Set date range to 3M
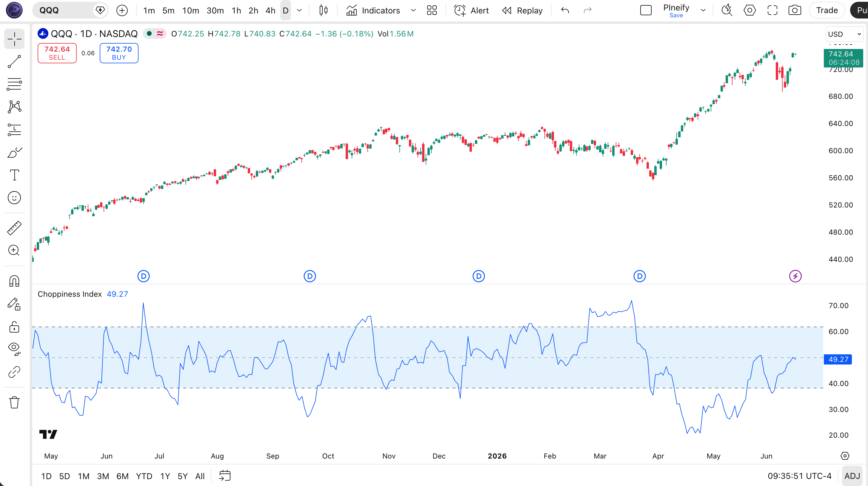868x486 pixels. point(103,476)
